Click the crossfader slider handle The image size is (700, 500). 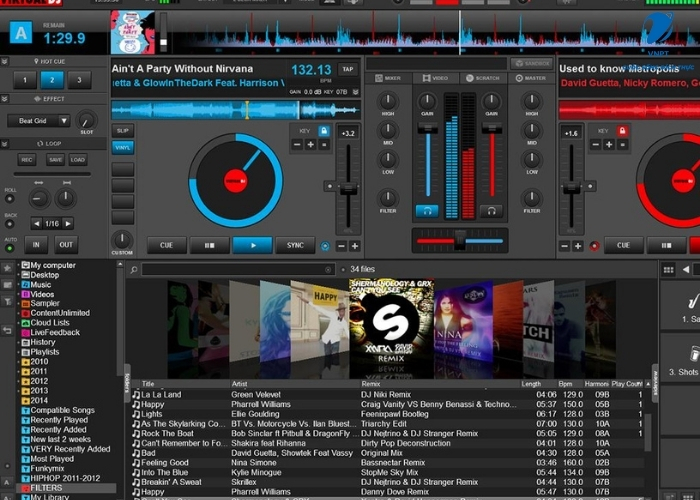click(460, 241)
